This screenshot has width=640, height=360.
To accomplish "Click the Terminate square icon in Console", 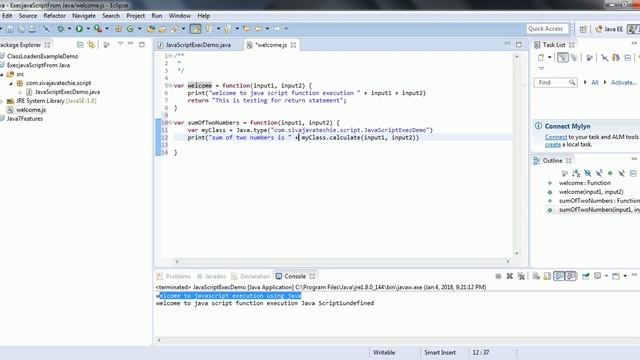I will click(x=498, y=276).
